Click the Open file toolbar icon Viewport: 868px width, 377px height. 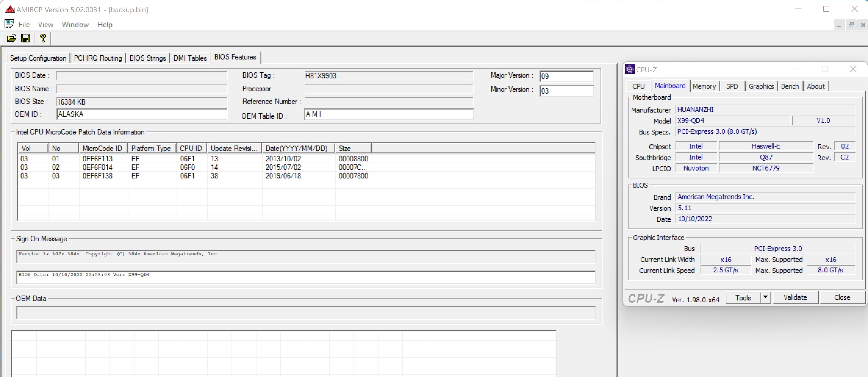(x=12, y=38)
